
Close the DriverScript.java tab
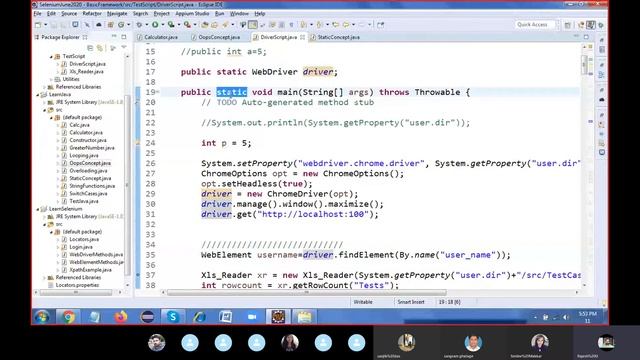(x=302, y=37)
